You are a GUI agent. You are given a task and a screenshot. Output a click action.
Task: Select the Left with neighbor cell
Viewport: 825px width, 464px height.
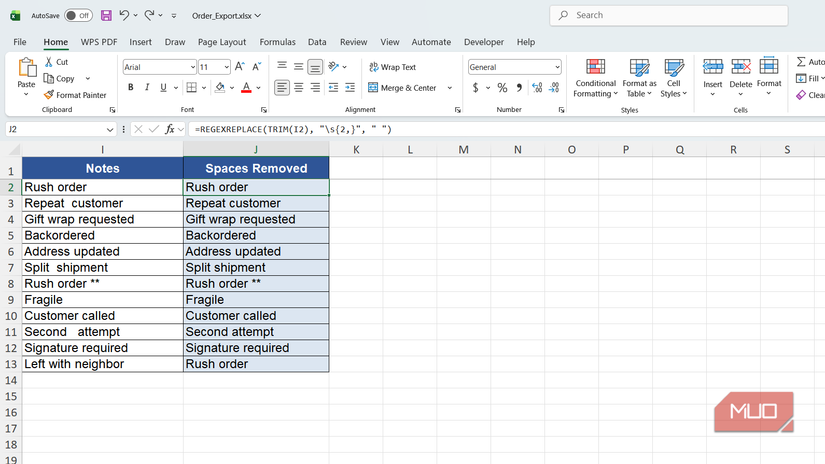point(103,364)
